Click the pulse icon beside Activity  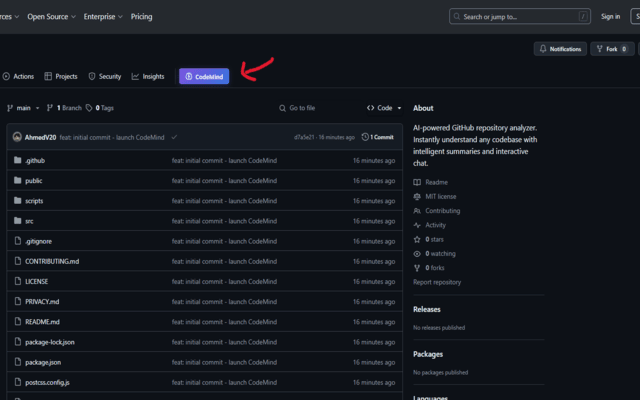(x=417, y=225)
